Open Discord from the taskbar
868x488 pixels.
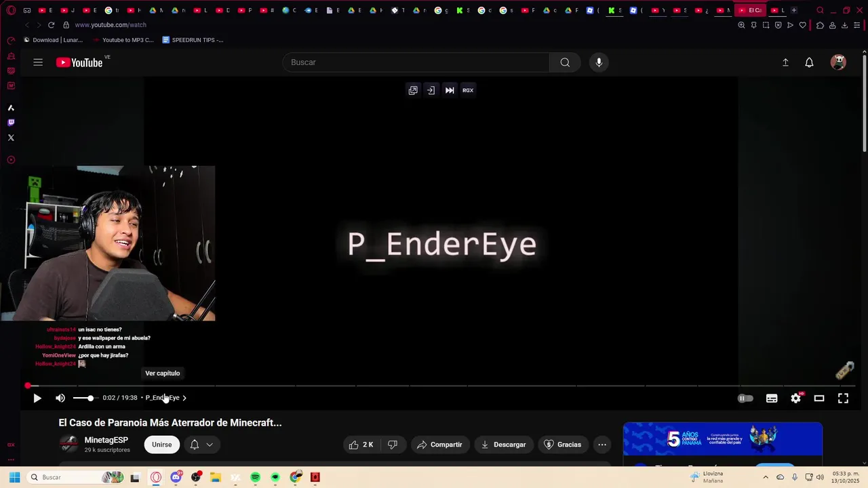tap(176, 477)
